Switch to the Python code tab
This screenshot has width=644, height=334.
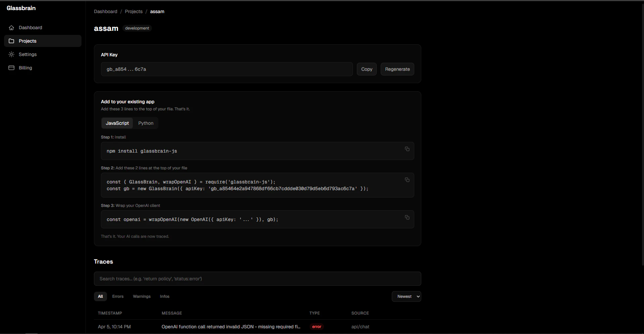pyautogui.click(x=146, y=123)
